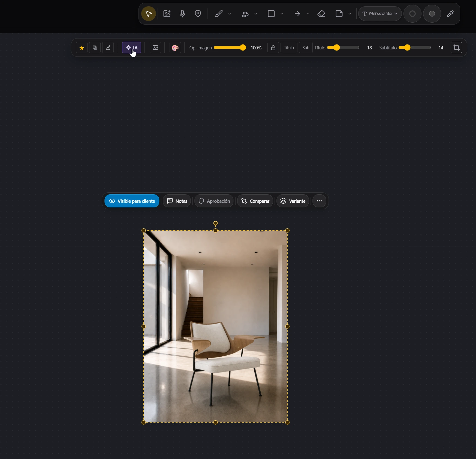Open the color palette icon
This screenshot has width=476, height=459.
(x=175, y=48)
